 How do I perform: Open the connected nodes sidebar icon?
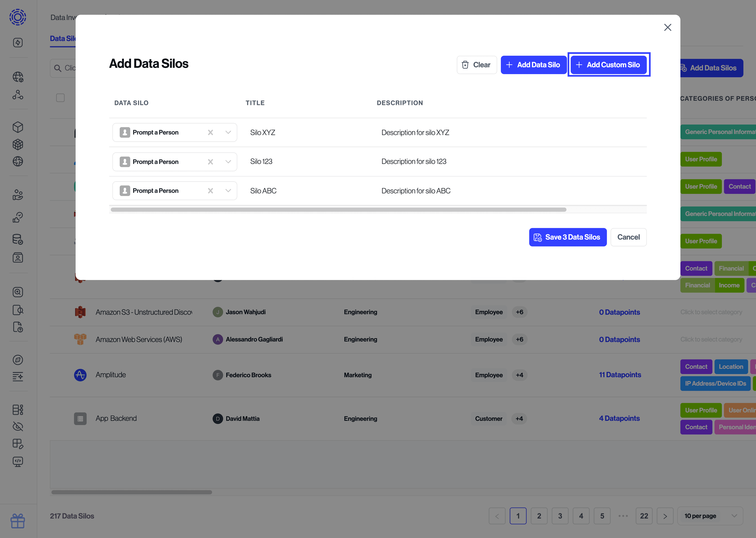(18, 95)
